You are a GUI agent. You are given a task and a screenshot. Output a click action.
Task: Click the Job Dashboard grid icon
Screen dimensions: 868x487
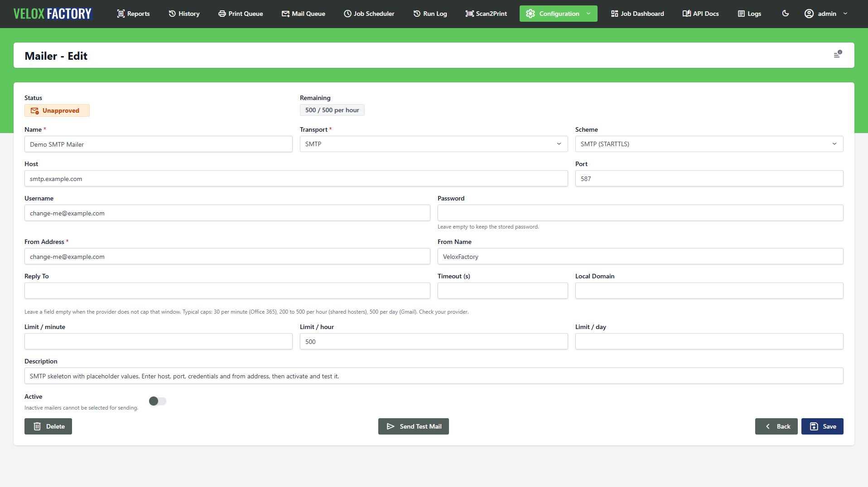tap(614, 14)
